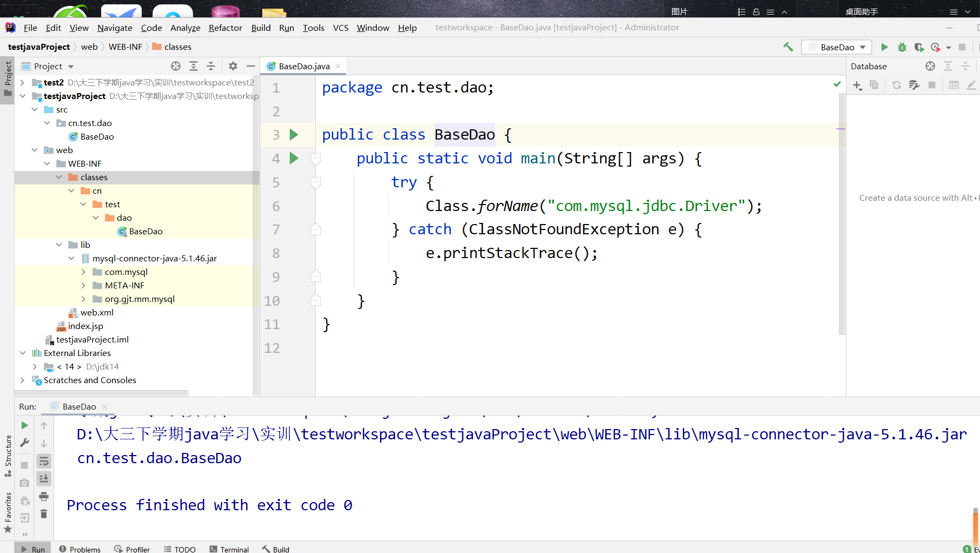Open run configuration wrench in Run panel
The image size is (980, 553).
coord(24,443)
